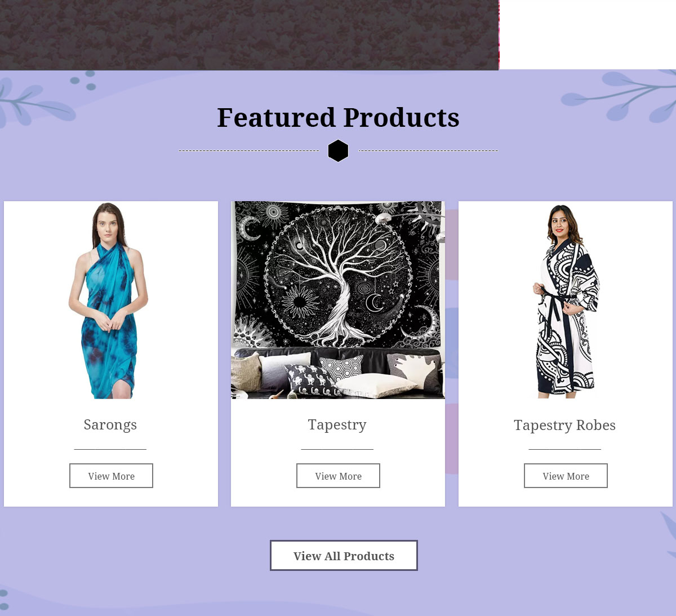Click View More under Sarongs
The height and width of the screenshot is (616, 676).
(111, 476)
